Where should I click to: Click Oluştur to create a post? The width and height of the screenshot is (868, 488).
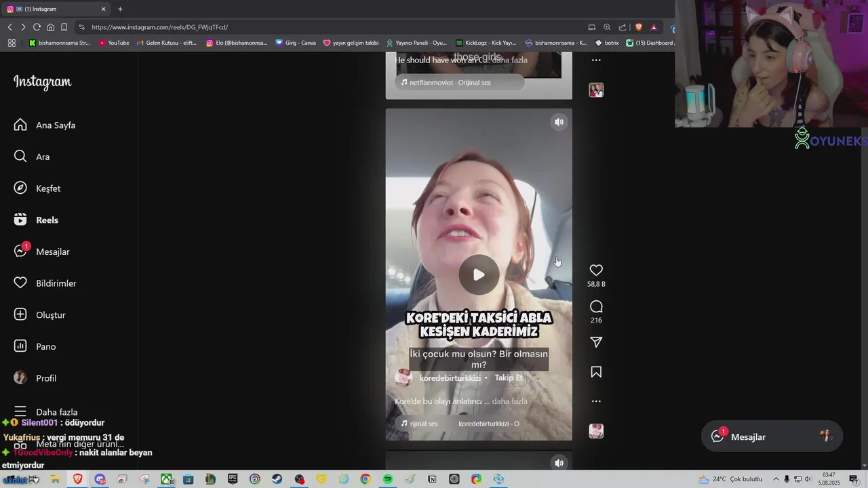pos(40,315)
